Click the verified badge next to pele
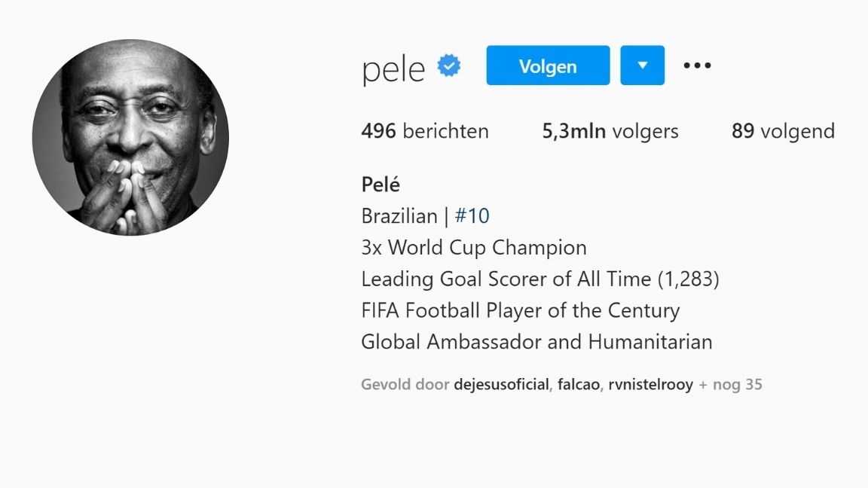The width and height of the screenshot is (868, 488). 448,66
